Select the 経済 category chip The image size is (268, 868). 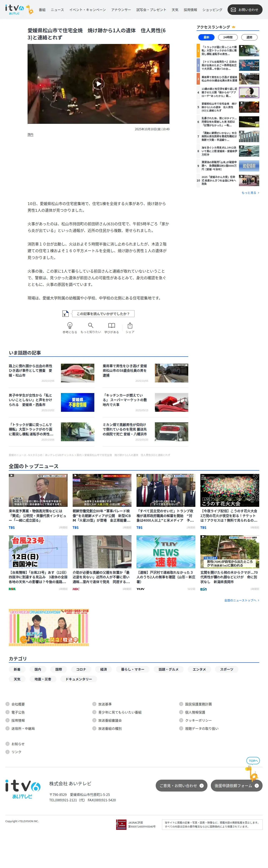pos(104,669)
